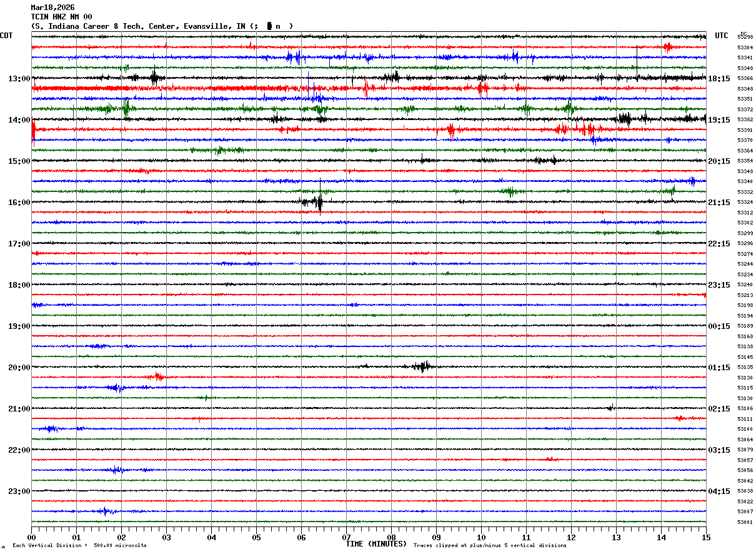Click the 22:15 UTC time label
Screen dimensions: 756x554
point(719,244)
